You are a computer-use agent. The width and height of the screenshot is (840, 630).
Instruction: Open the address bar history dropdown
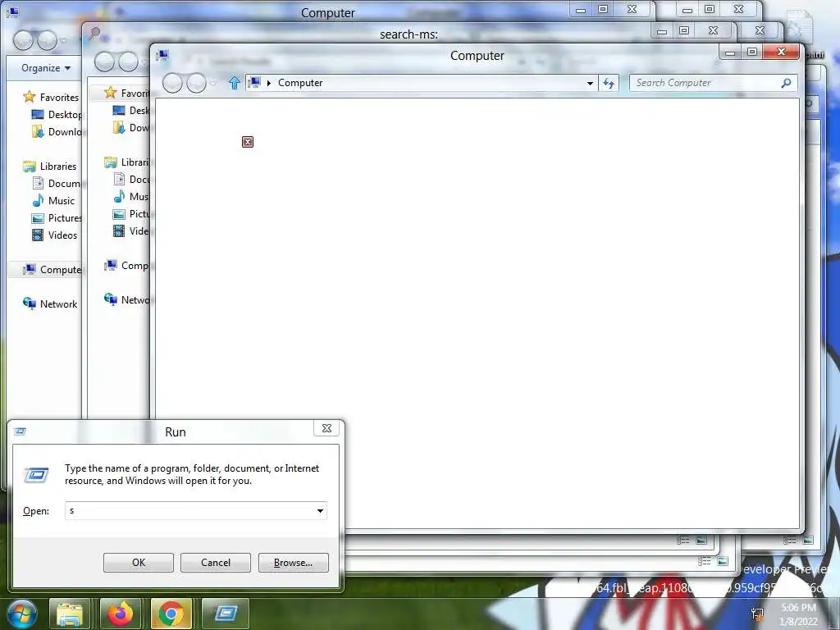pyautogui.click(x=590, y=83)
